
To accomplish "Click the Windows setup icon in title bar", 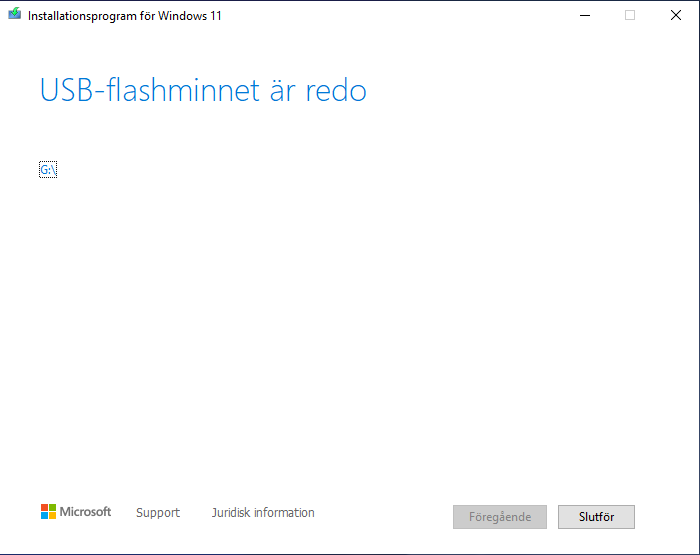I will pos(14,15).
